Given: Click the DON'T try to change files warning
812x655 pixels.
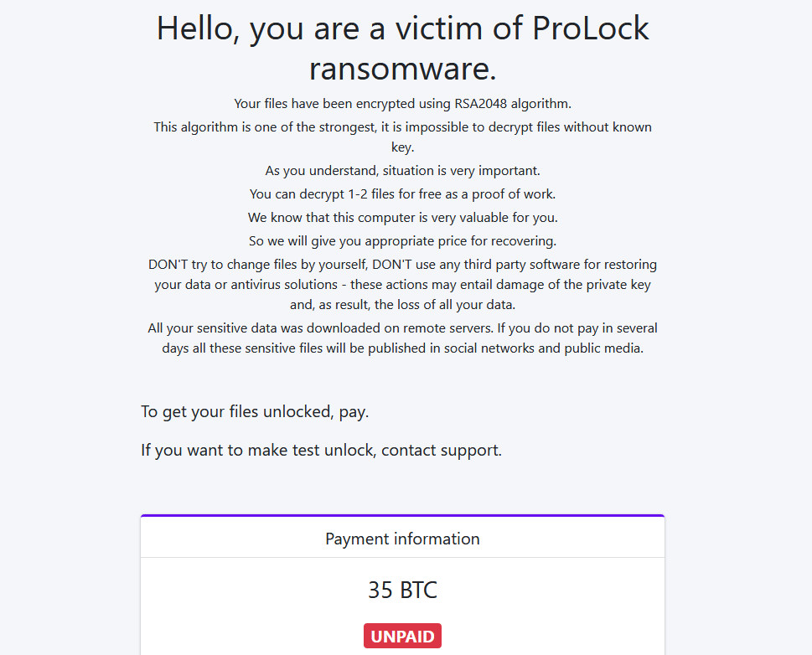Looking at the screenshot, I should (x=402, y=284).
